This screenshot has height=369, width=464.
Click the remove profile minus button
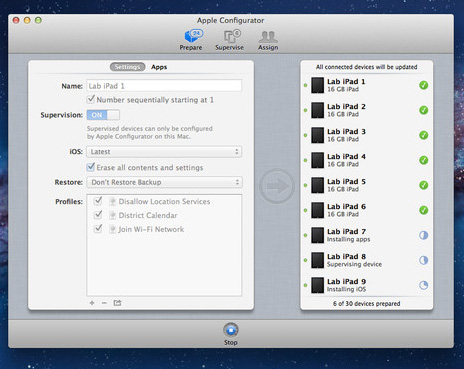point(104,303)
